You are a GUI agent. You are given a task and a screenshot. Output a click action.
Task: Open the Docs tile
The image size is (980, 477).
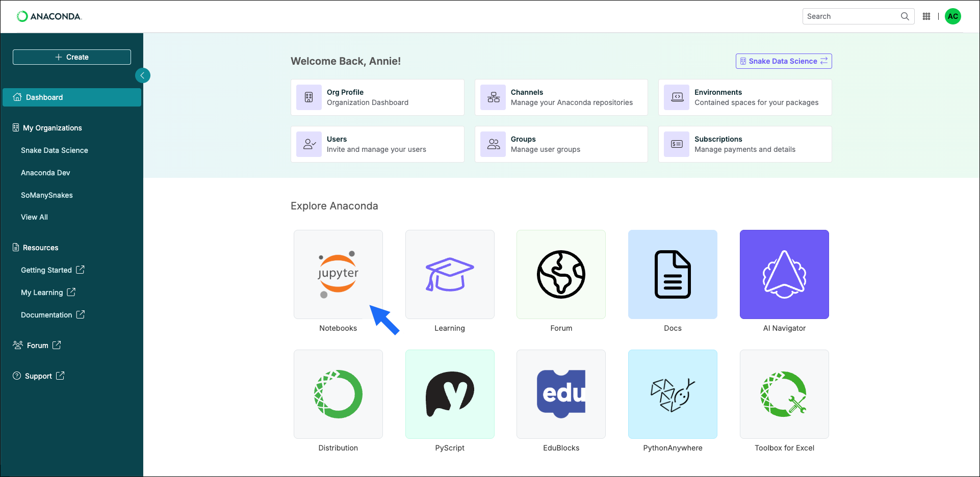pyautogui.click(x=673, y=274)
